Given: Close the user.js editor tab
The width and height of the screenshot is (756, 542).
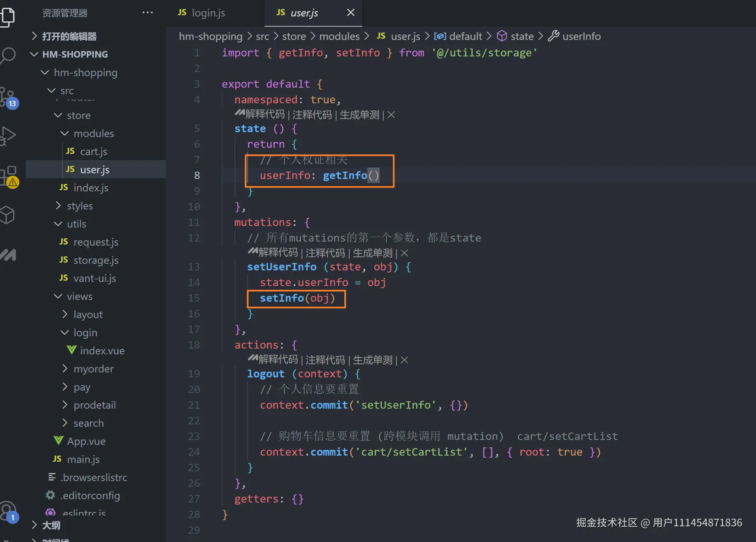Looking at the screenshot, I should point(351,13).
